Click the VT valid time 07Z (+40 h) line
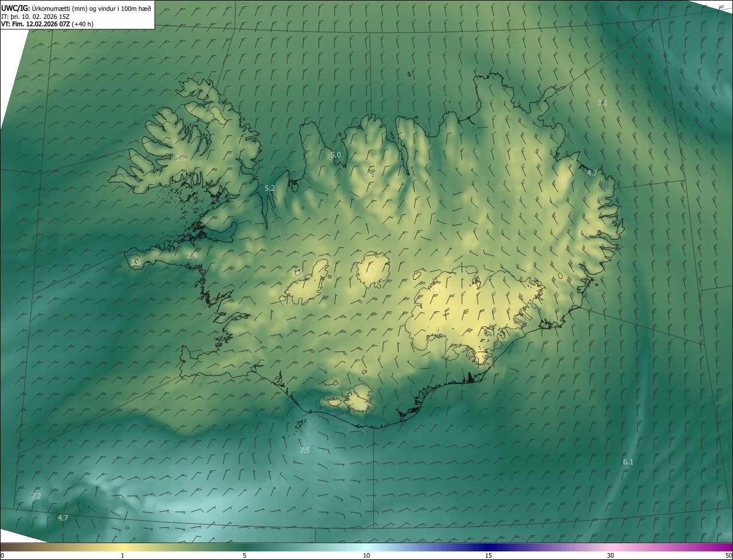The height and width of the screenshot is (560, 733). click(47, 24)
